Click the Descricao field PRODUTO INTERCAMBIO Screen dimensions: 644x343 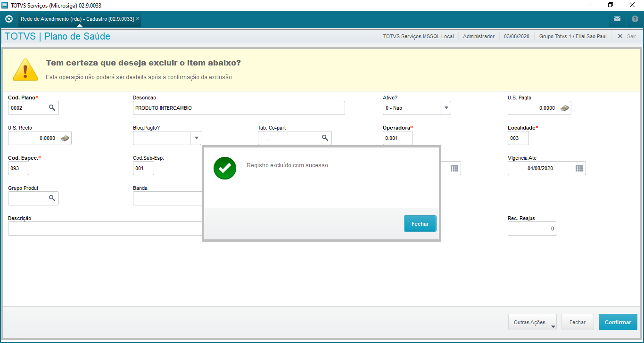click(x=239, y=108)
